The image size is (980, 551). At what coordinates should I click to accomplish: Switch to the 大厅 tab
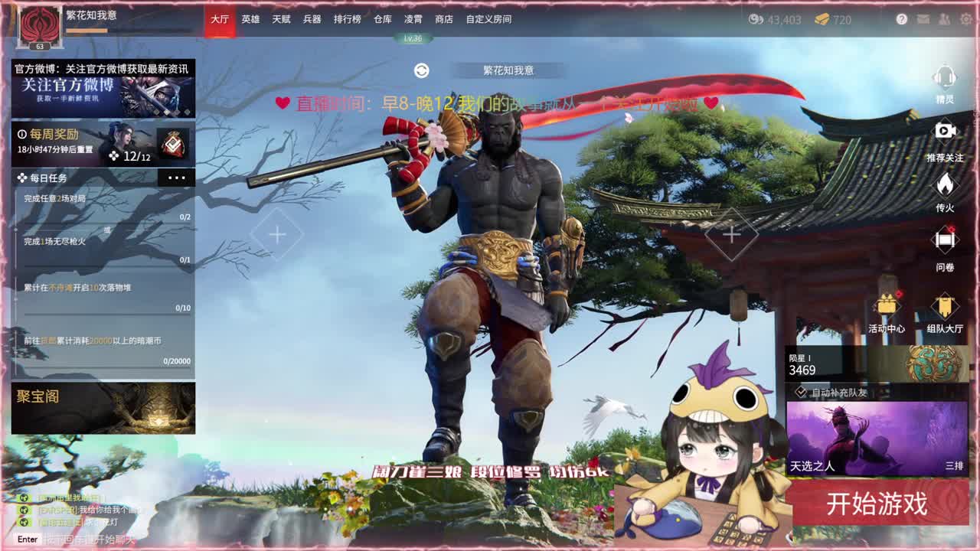click(220, 19)
